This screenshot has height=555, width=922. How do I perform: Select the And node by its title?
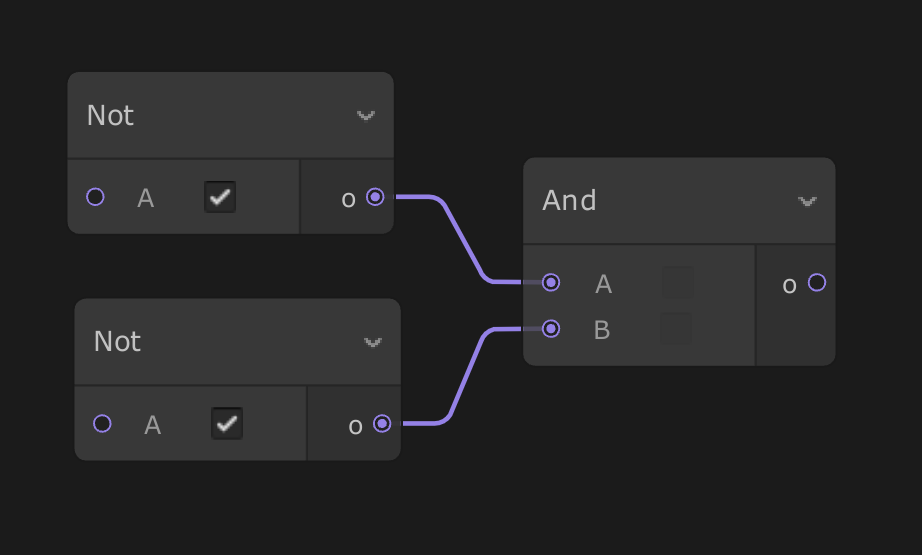point(570,201)
